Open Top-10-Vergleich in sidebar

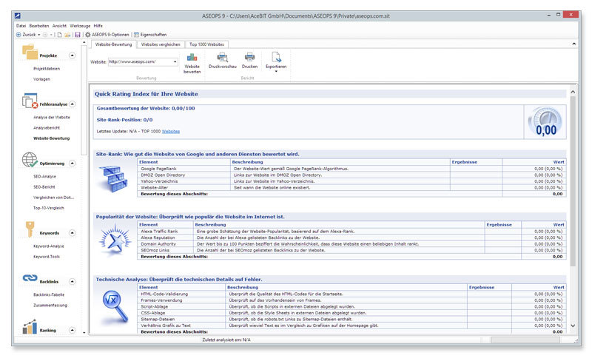(x=48, y=208)
